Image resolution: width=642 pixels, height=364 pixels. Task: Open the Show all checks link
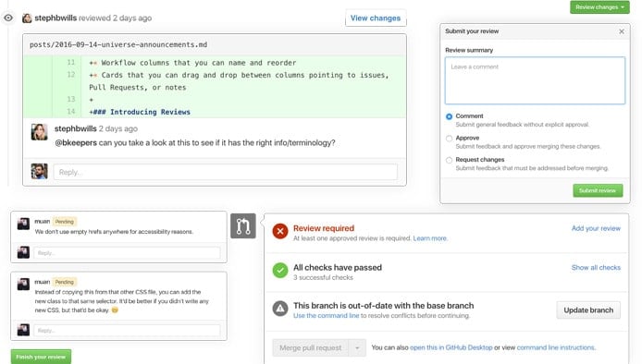pos(596,268)
